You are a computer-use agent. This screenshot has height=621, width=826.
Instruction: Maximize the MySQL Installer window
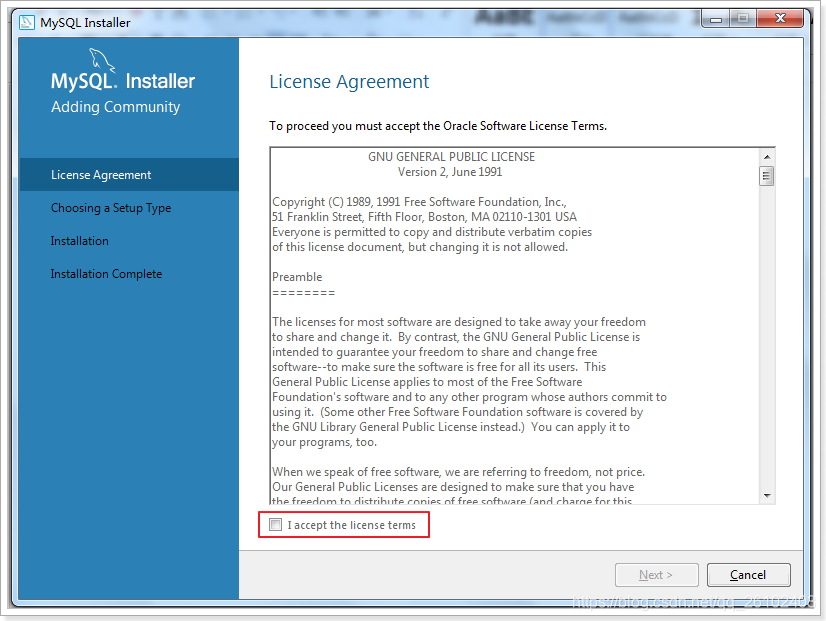coord(743,19)
